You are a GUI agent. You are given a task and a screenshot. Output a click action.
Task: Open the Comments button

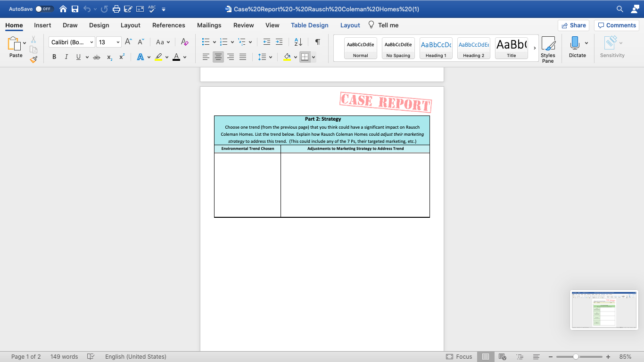tap(617, 25)
